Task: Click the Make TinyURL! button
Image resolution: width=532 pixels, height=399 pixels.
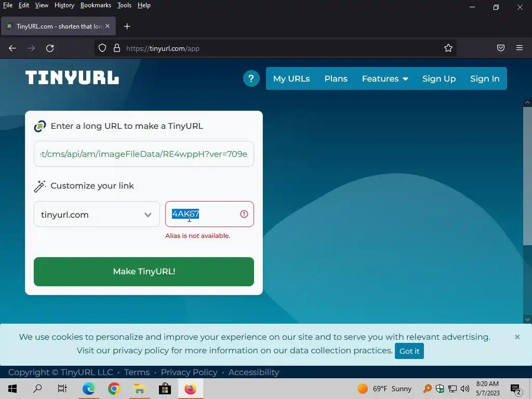Action: [x=144, y=271]
